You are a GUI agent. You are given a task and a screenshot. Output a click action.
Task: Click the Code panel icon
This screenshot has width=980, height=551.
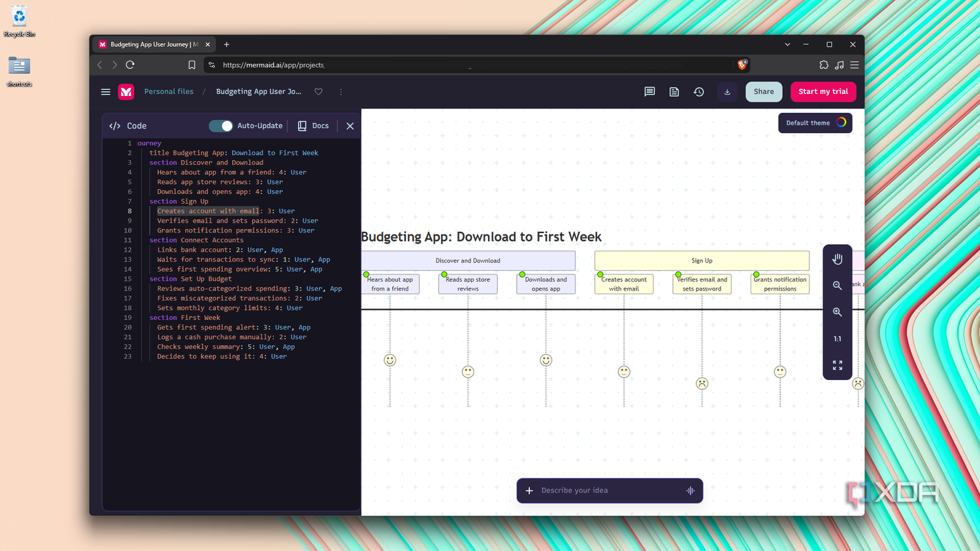[x=115, y=126]
